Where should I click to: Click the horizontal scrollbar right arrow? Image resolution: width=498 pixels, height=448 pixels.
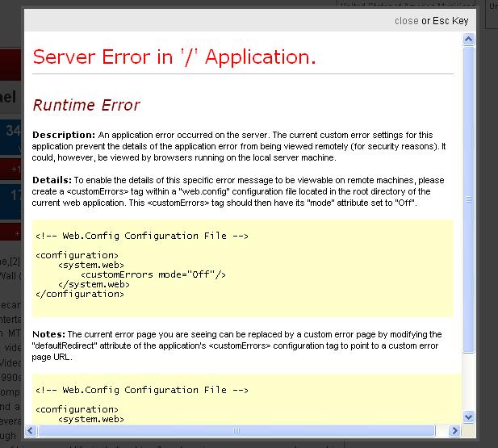tap(456, 430)
